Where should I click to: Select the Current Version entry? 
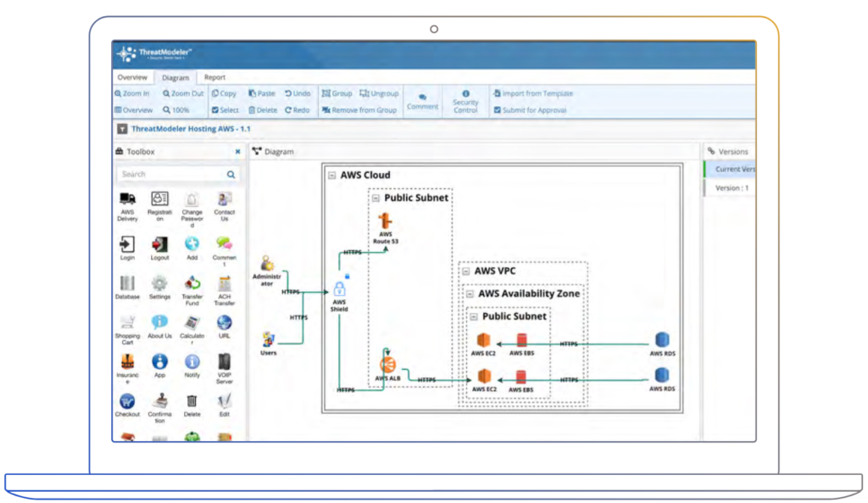coord(730,170)
